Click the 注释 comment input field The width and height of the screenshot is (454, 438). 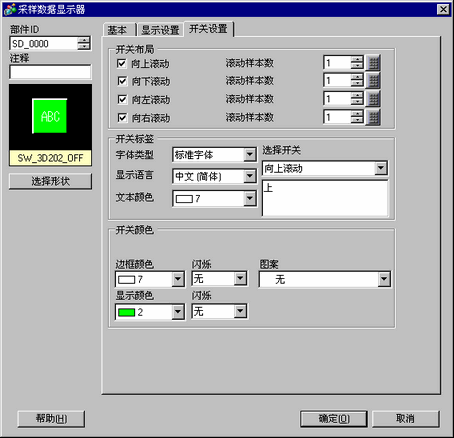coord(50,72)
